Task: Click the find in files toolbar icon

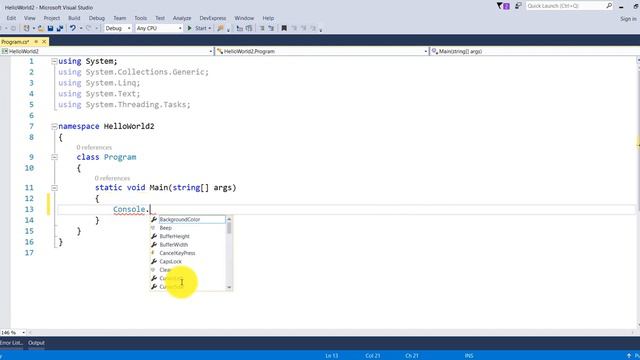Action: coord(220,28)
